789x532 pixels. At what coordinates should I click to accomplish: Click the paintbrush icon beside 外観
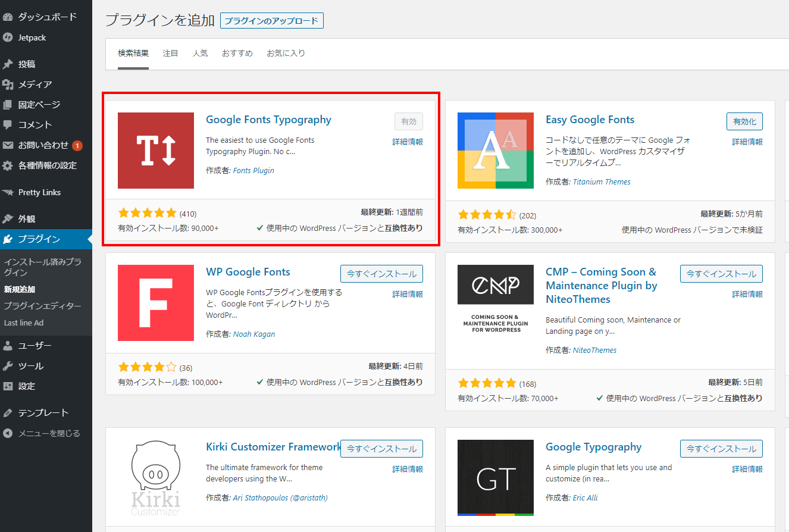click(x=8, y=219)
